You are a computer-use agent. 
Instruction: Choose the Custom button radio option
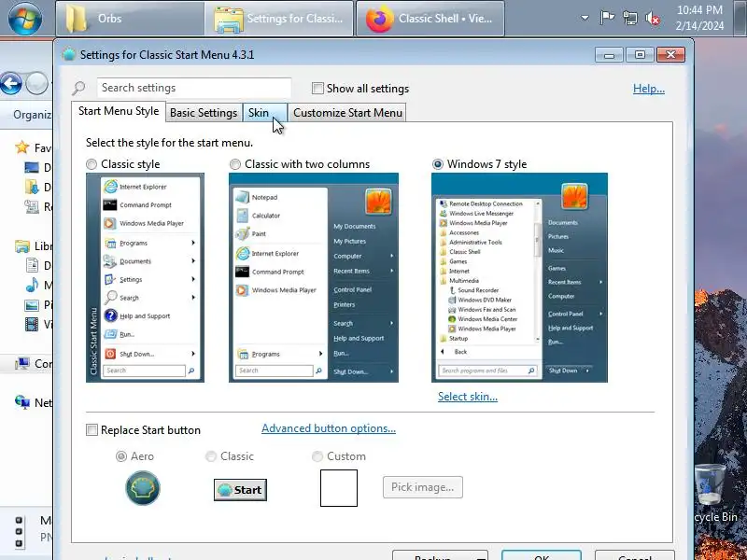click(x=317, y=456)
